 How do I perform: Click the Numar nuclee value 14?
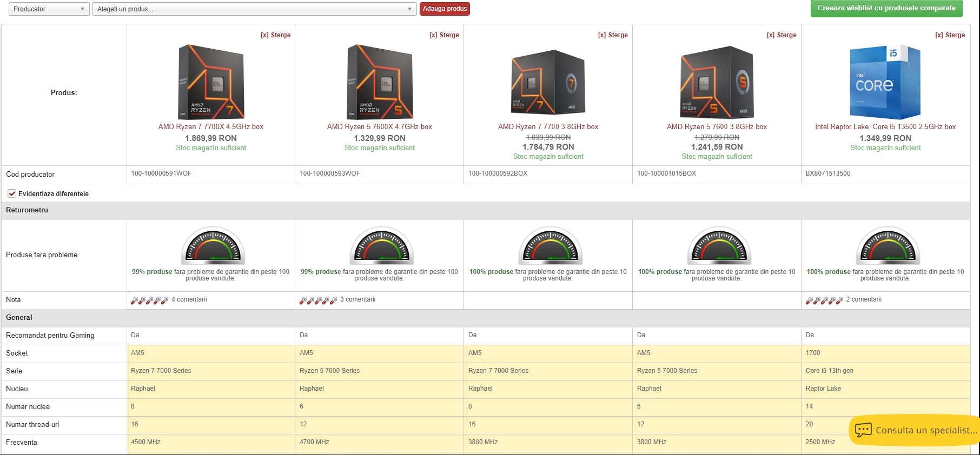tap(809, 406)
